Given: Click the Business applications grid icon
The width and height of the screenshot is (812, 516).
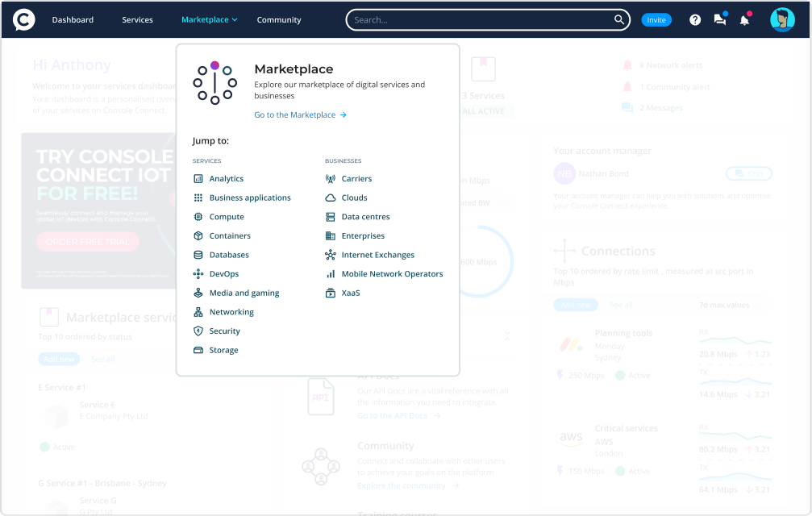Looking at the screenshot, I should pos(198,198).
